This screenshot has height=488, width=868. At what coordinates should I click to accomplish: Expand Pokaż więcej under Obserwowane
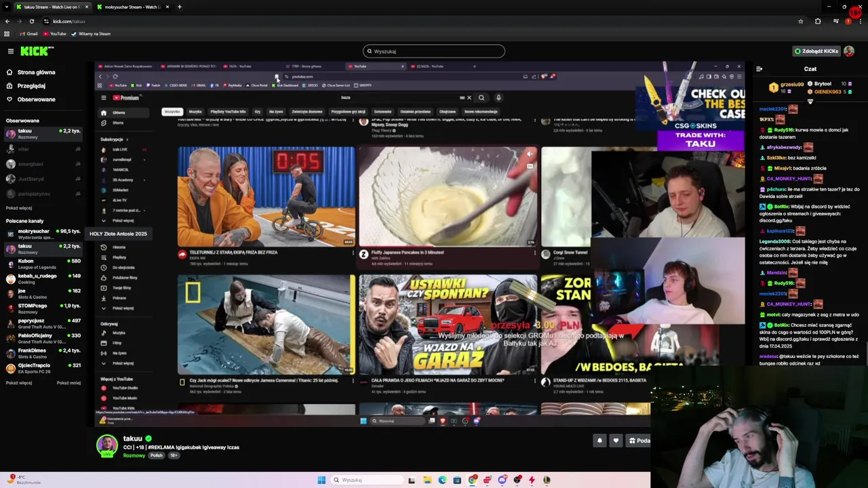pyautogui.click(x=19, y=208)
